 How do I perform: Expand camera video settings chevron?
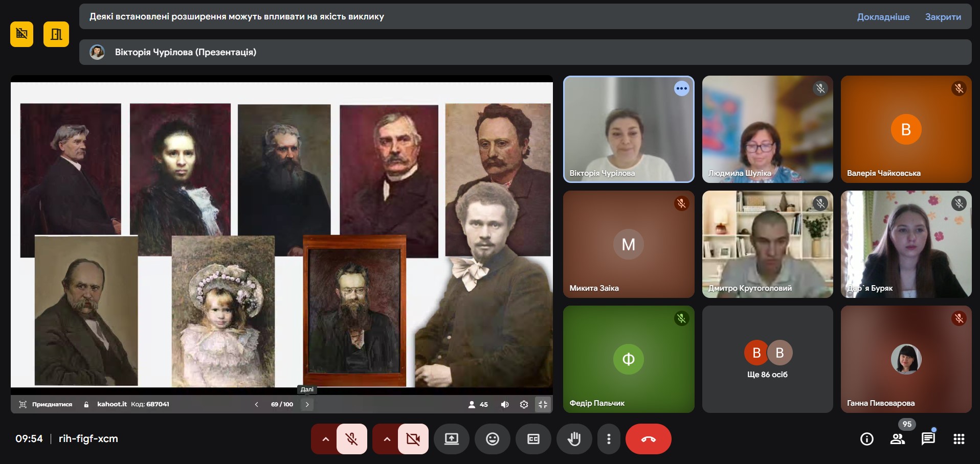pyautogui.click(x=387, y=439)
